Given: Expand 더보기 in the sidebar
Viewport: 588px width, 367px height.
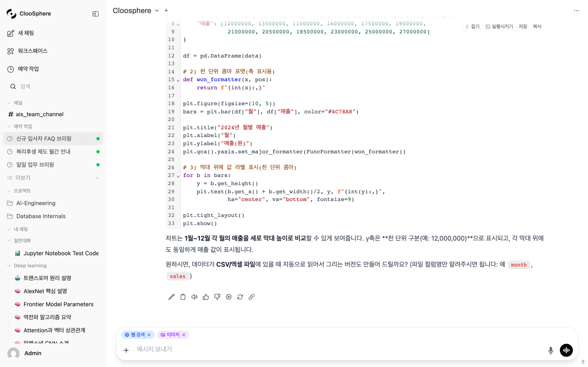Looking at the screenshot, I should (x=97, y=178).
